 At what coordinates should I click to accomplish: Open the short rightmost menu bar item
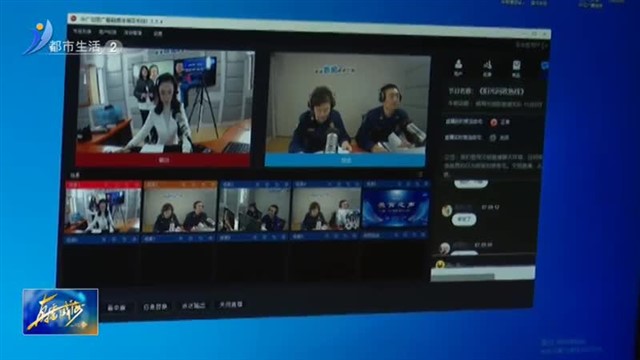[158, 34]
